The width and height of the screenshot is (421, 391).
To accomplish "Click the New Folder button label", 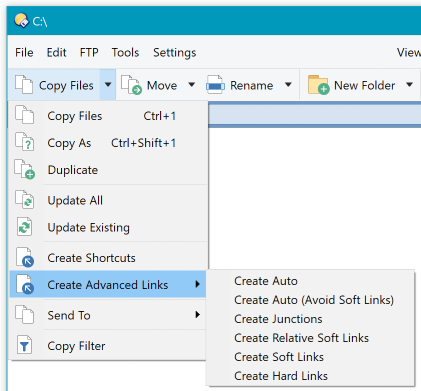I will [x=365, y=85].
